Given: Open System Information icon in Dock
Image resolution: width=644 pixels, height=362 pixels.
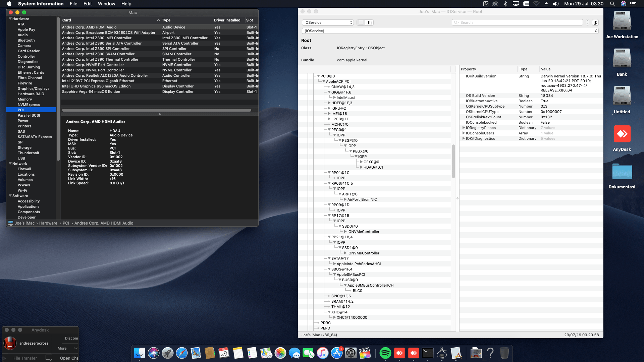Looking at the screenshot, I should coord(442,353).
